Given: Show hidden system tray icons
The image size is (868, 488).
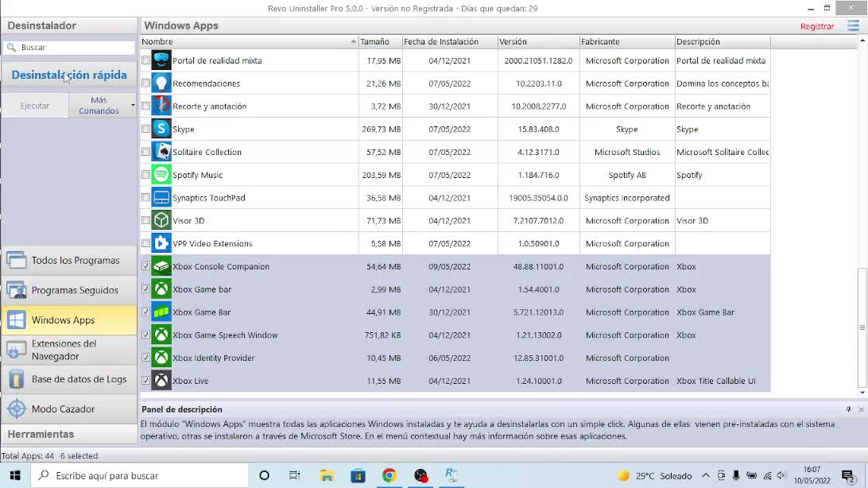Looking at the screenshot, I should [706, 475].
